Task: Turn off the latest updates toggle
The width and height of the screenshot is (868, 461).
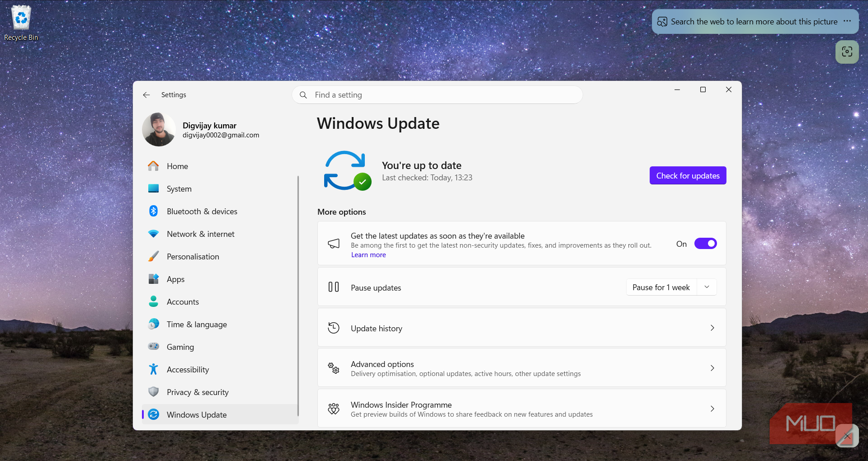Action: tap(706, 244)
